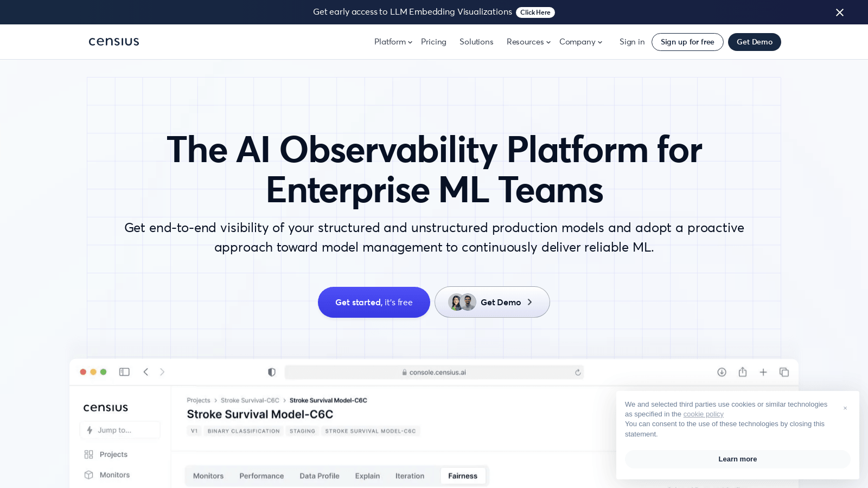Screen dimensions: 868x488
Task: Expand the Platform dropdown menu
Action: coord(393,42)
